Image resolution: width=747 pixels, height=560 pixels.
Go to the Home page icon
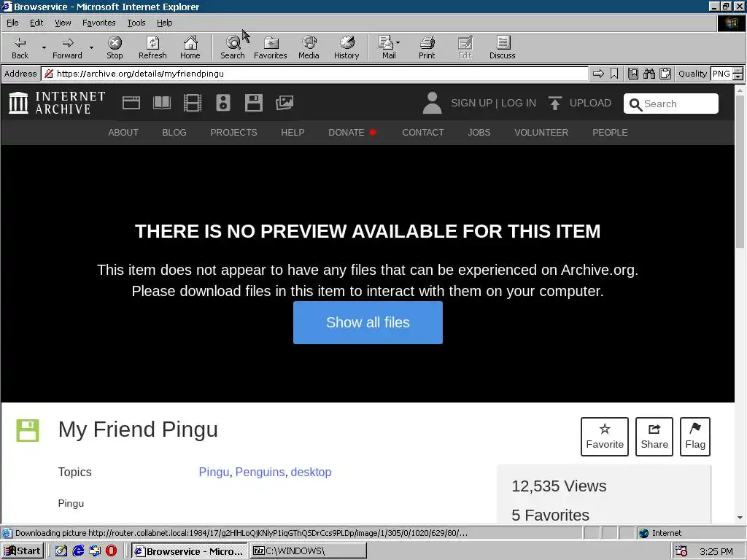point(190,47)
